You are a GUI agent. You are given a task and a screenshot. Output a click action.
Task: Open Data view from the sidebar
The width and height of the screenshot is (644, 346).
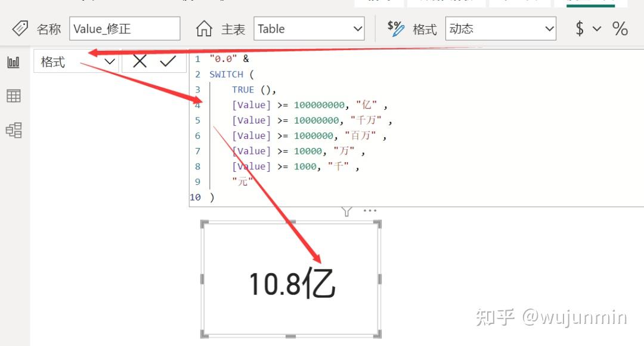pos(13,95)
